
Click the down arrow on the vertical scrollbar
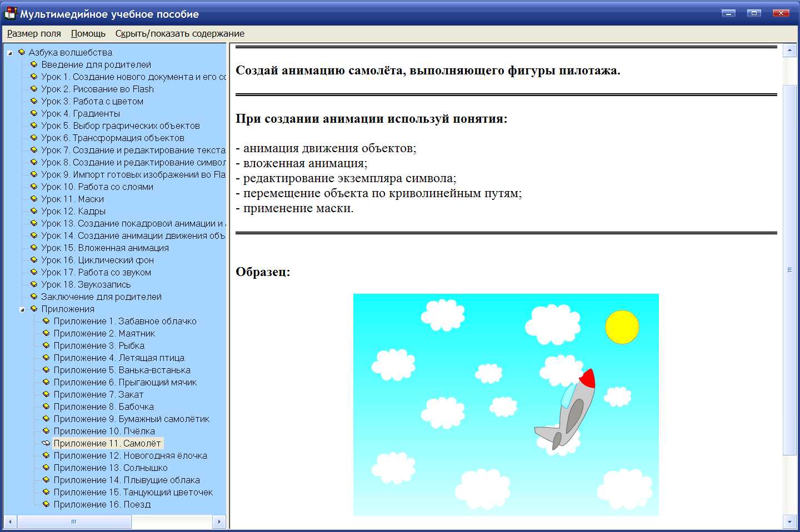[x=791, y=522]
